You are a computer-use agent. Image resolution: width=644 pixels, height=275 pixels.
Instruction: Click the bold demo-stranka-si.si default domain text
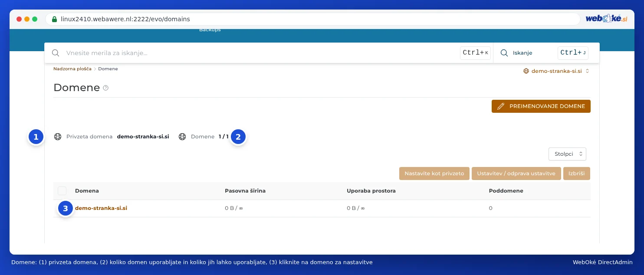click(143, 137)
